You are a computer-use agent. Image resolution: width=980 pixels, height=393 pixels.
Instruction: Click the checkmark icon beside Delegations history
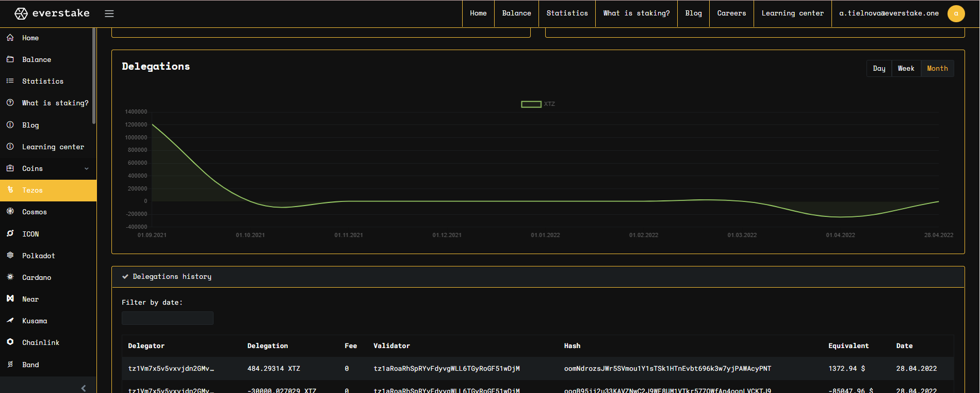click(x=125, y=277)
